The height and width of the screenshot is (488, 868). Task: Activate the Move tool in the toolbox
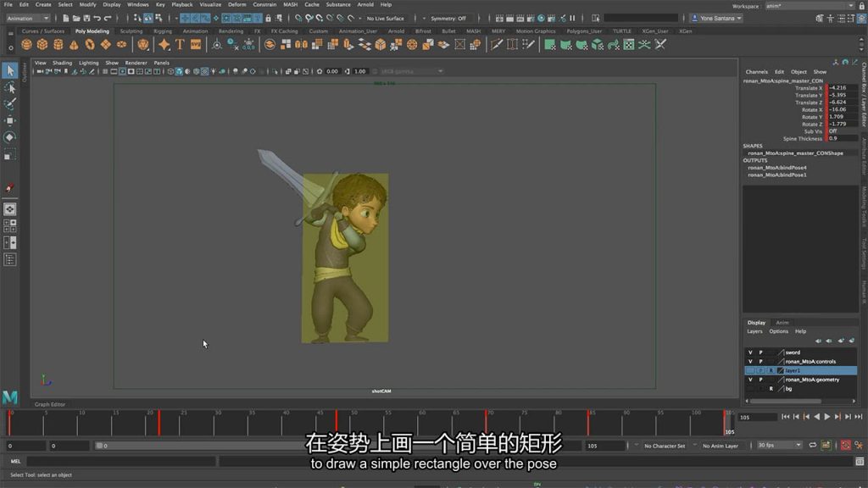10,120
